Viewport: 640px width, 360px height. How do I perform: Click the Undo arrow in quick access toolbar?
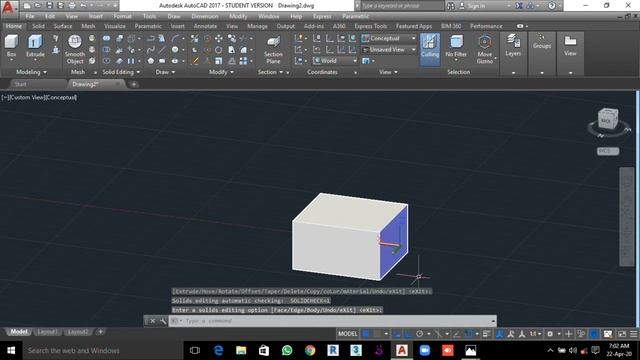83,6
